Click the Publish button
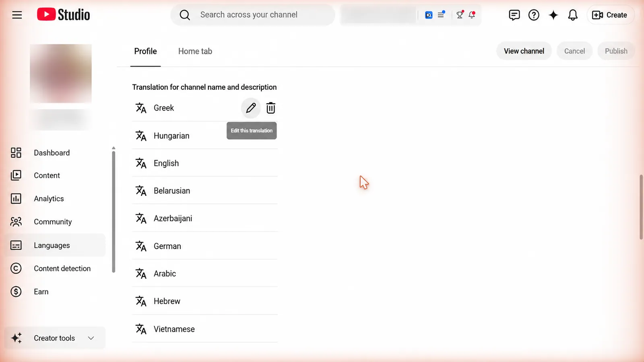 coord(616,51)
